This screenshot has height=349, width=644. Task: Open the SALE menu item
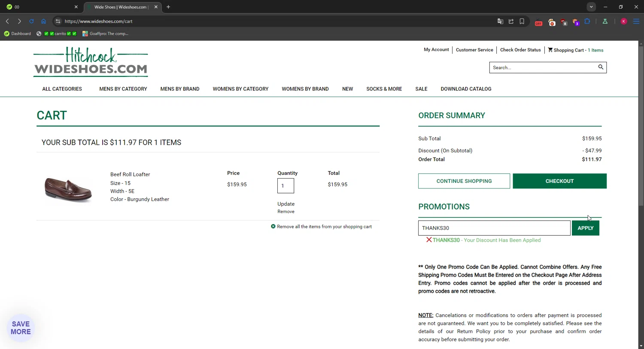coord(421,89)
